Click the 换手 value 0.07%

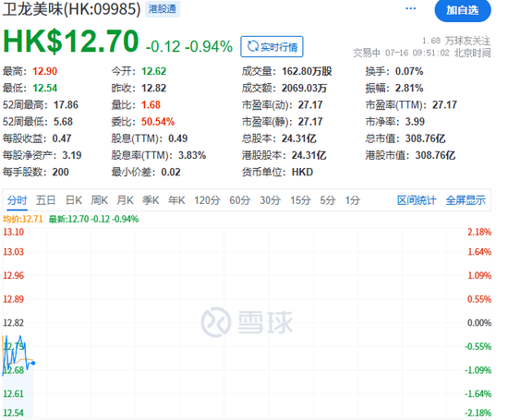click(409, 71)
